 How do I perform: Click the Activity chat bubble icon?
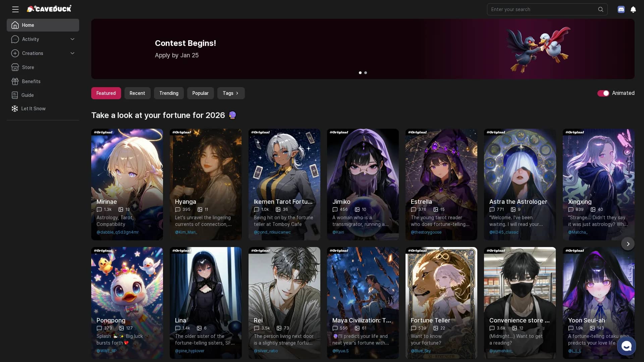(15, 39)
